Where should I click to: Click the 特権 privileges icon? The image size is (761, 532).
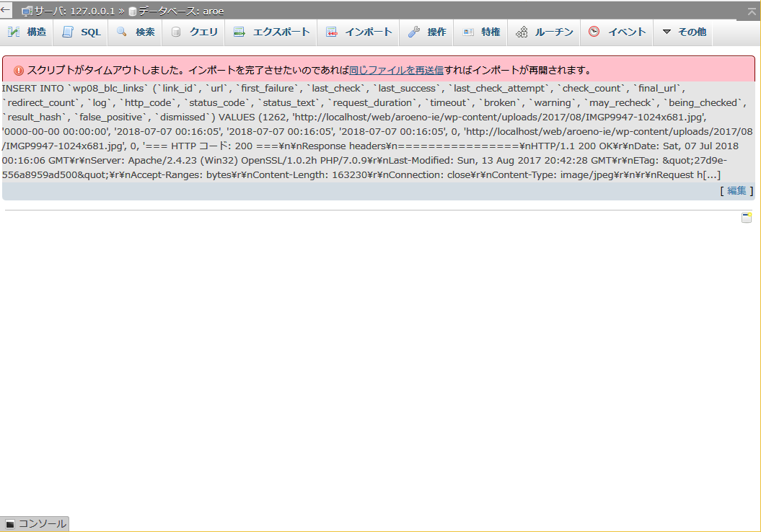tap(468, 32)
